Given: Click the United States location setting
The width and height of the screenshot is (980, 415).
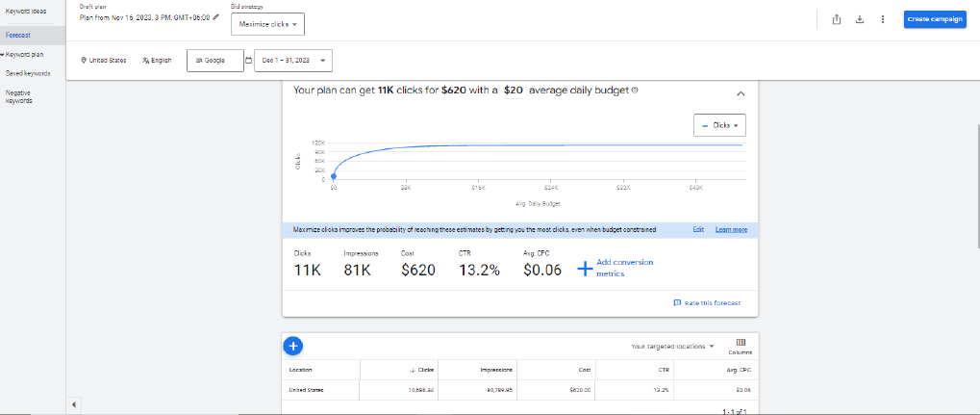Looking at the screenshot, I should coord(103,61).
